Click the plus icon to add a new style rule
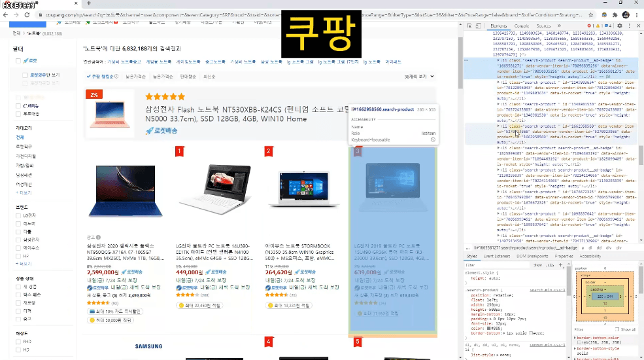 [x=560, y=265]
